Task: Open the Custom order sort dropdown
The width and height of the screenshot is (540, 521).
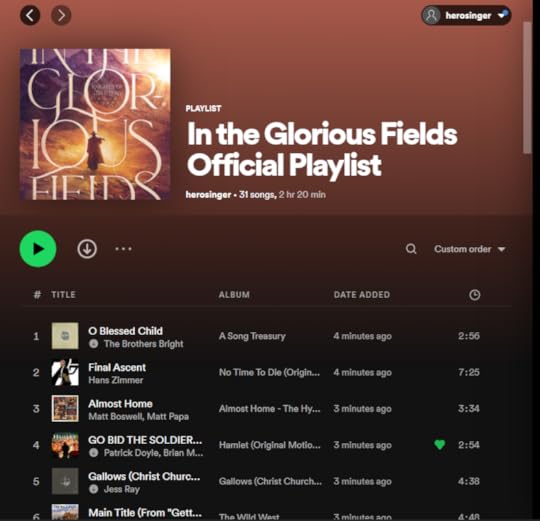Action: pyautogui.click(x=470, y=249)
